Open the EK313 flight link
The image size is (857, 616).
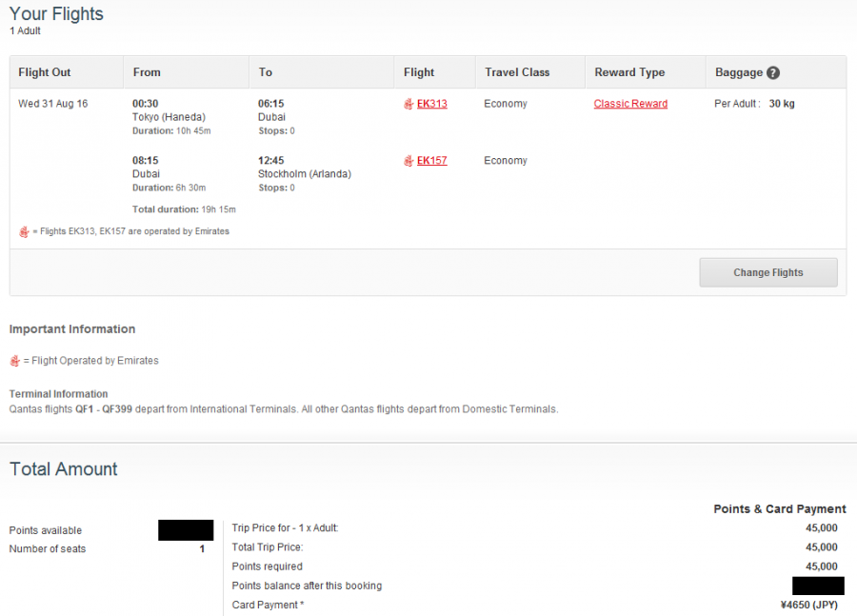[x=431, y=104]
